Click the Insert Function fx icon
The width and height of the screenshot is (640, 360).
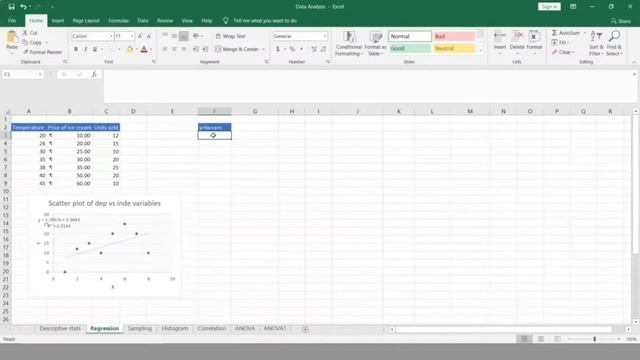[x=94, y=74]
